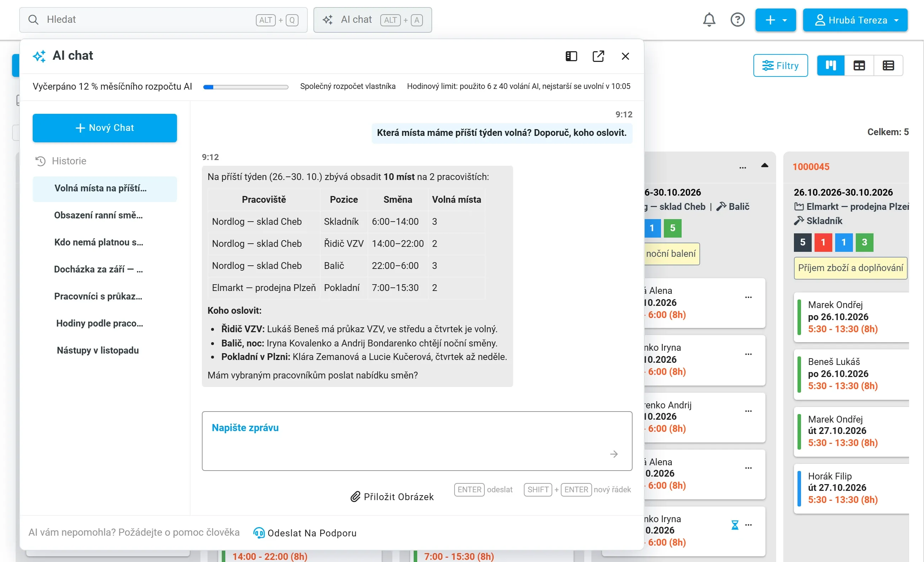Open the Filtry filters panel

780,66
